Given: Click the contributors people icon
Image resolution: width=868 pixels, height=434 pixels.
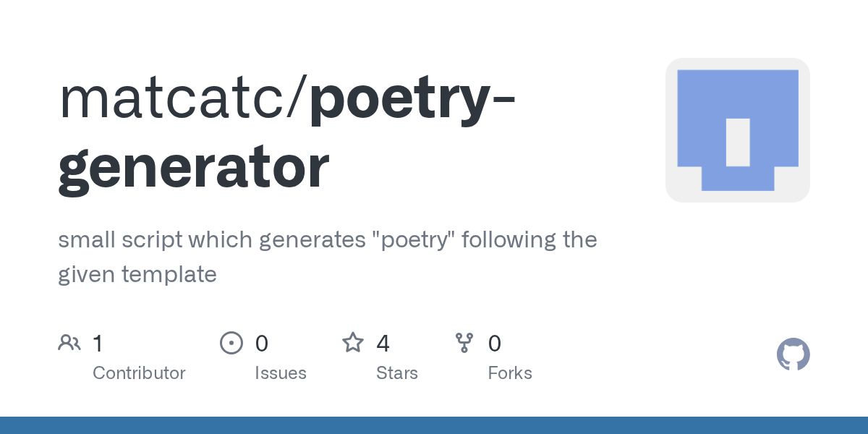Looking at the screenshot, I should tap(69, 343).
